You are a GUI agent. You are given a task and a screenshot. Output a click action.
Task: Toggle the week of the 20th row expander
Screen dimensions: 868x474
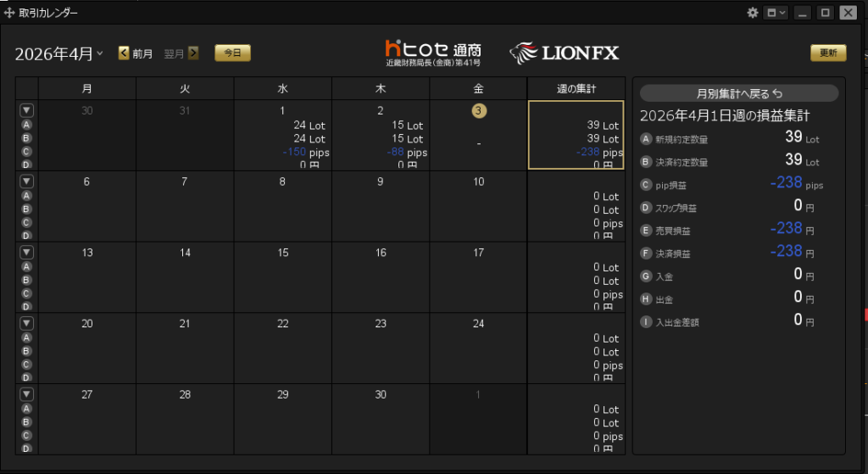click(26, 324)
